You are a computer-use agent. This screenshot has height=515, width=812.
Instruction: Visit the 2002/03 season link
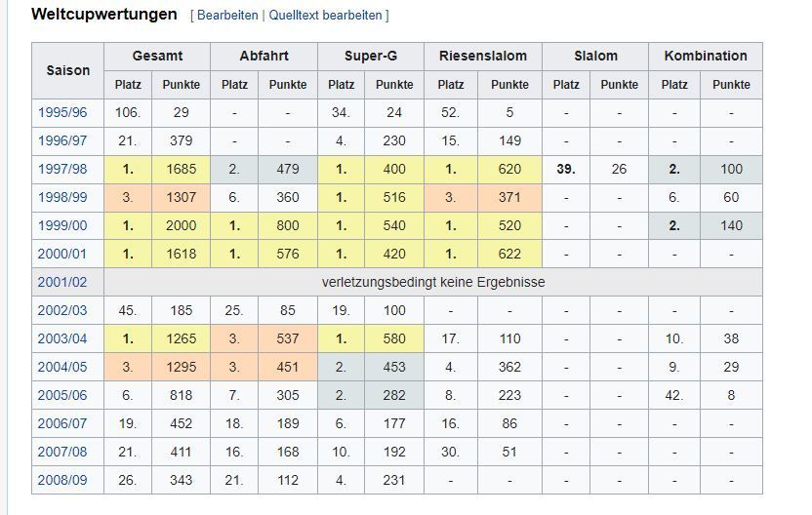[62, 310]
